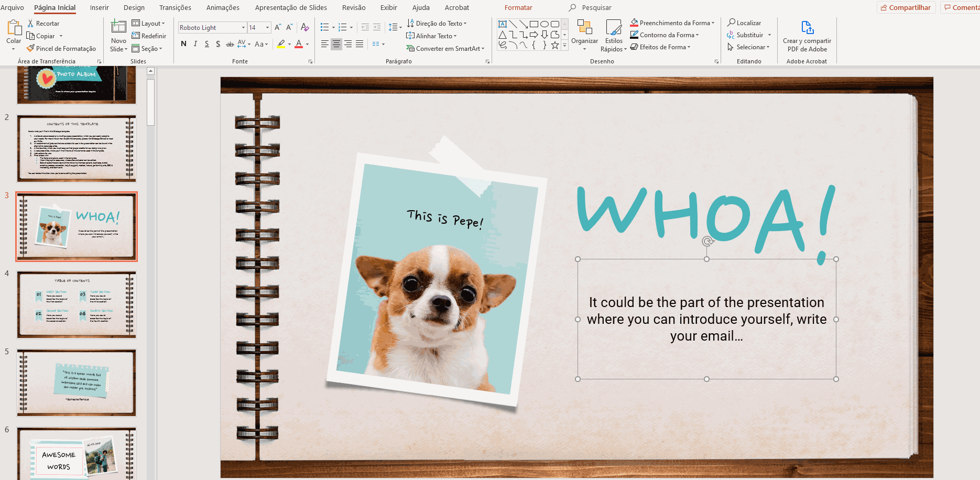This screenshot has height=480, width=980.
Task: Select the oval shape
Action: click(545, 24)
